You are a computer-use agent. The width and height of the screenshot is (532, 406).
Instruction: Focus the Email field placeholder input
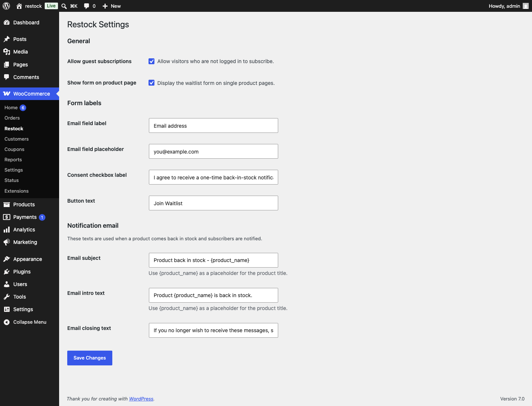pos(214,151)
